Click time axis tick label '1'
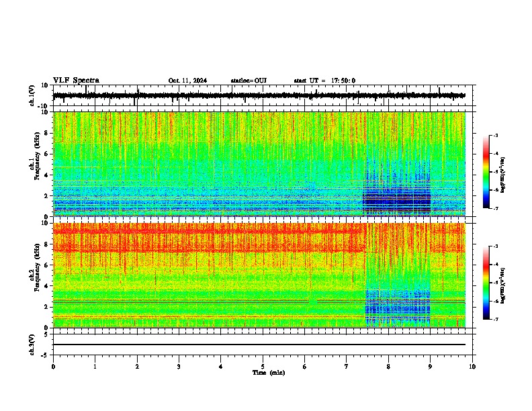This screenshot has height=411, width=532. [95, 367]
